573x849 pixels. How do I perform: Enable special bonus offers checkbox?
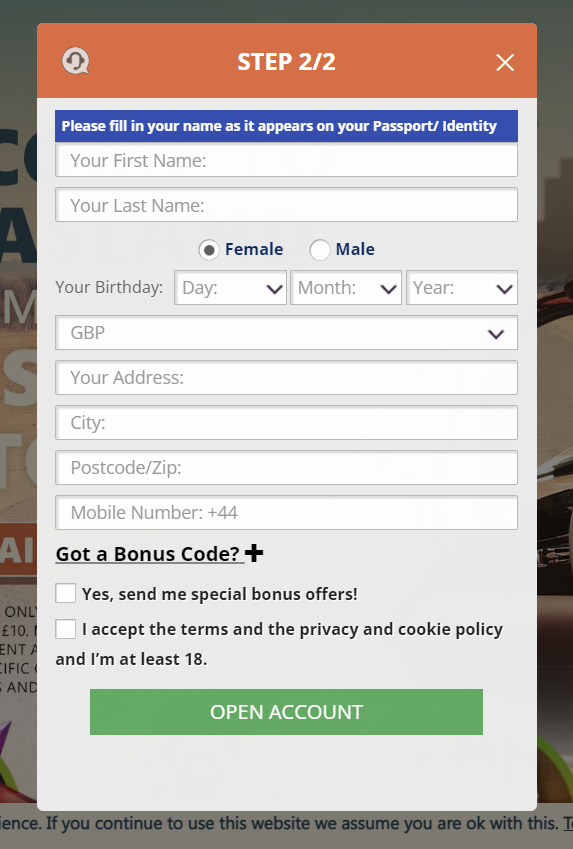click(66, 593)
